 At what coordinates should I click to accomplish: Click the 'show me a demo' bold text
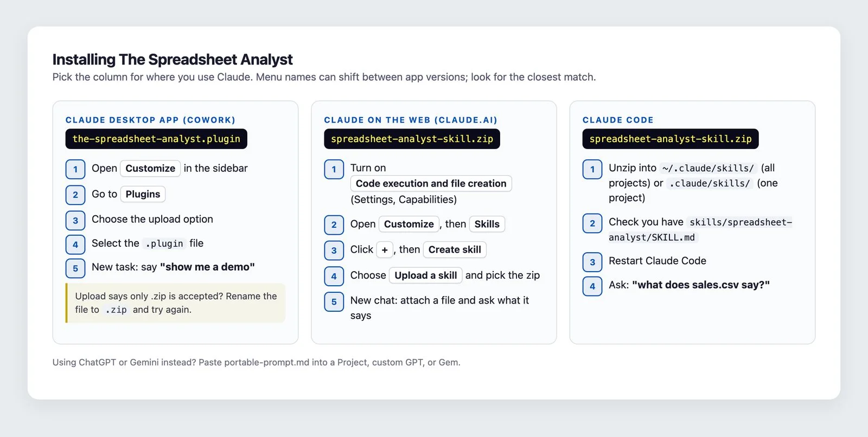point(207,267)
